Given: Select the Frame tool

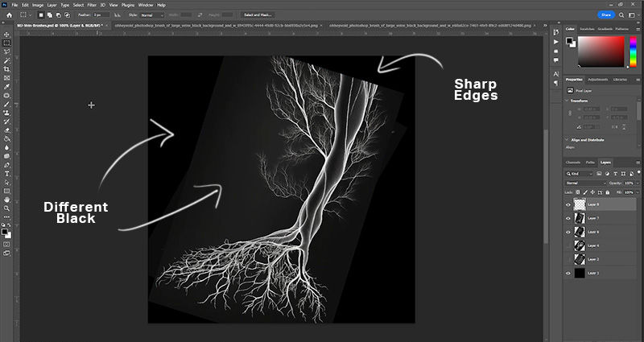Looking at the screenshot, I should tap(6, 78).
